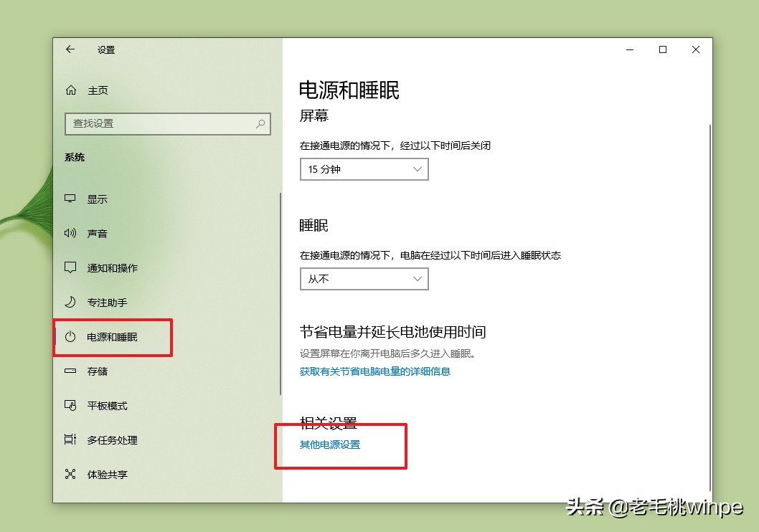759x532 pixels.
Task: Select the 平板模式 tablet icon
Action: (x=70, y=406)
